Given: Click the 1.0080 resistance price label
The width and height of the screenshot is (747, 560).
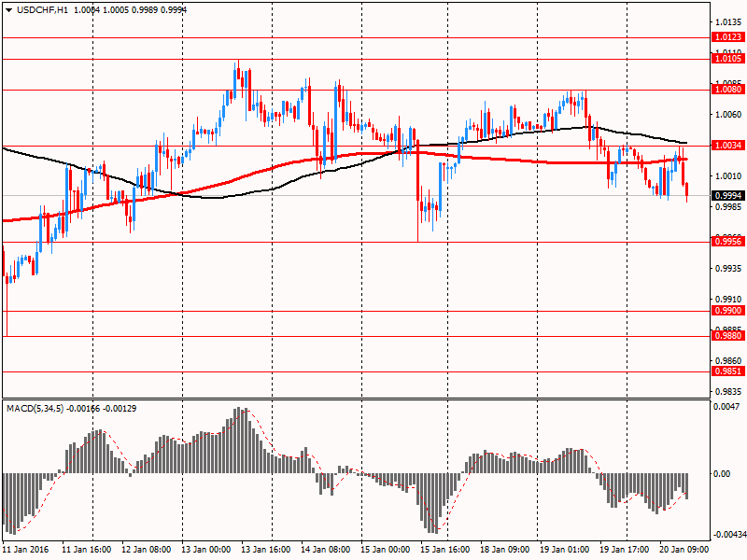Looking at the screenshot, I should click(x=727, y=91).
